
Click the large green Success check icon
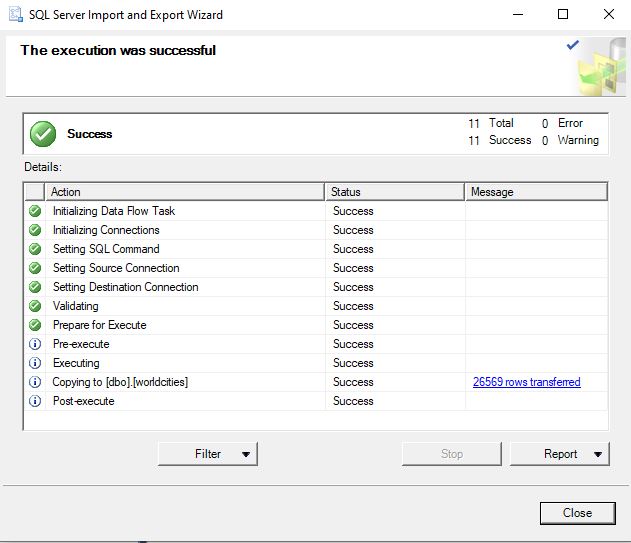[43, 134]
